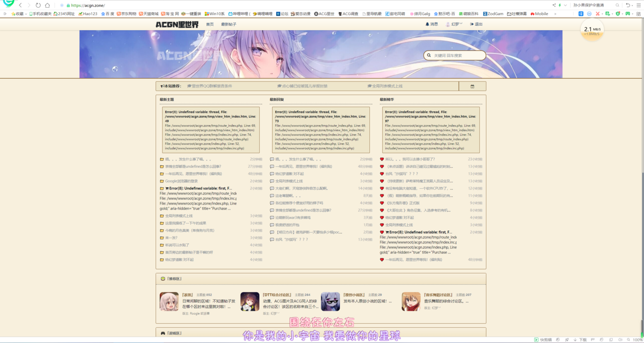Open the browser hamburger menu

click(x=638, y=5)
